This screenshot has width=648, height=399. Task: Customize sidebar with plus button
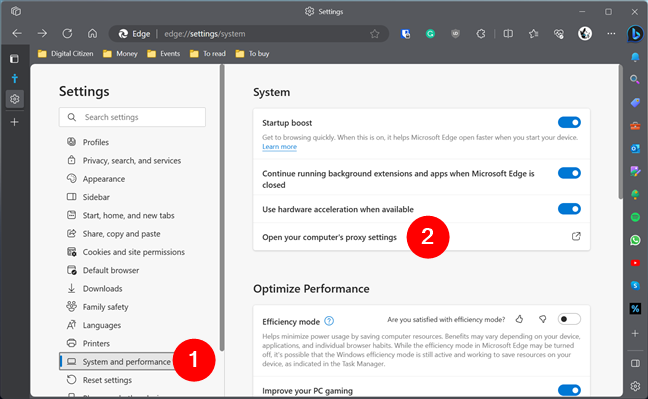635,333
